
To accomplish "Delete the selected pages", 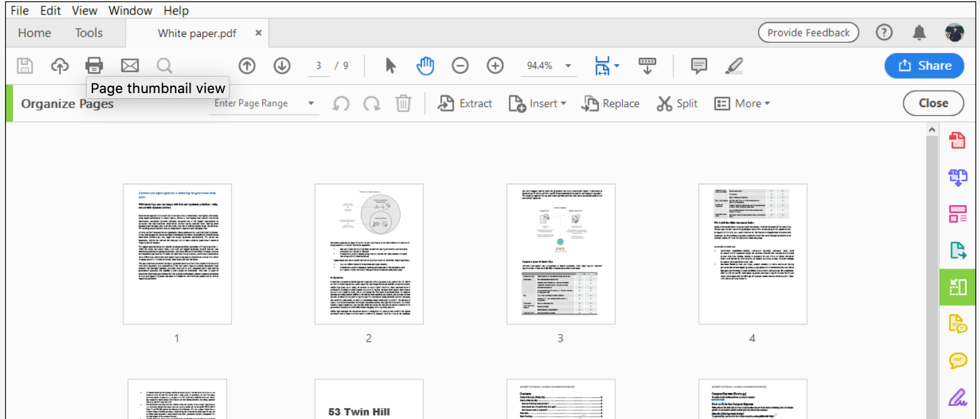I will coord(403,103).
